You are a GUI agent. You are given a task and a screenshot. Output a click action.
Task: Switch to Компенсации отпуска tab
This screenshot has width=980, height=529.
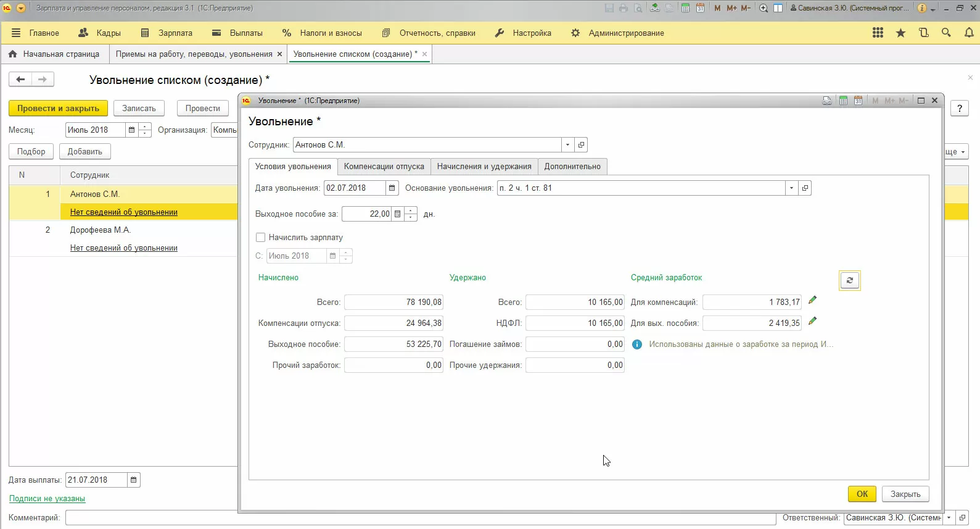point(384,167)
